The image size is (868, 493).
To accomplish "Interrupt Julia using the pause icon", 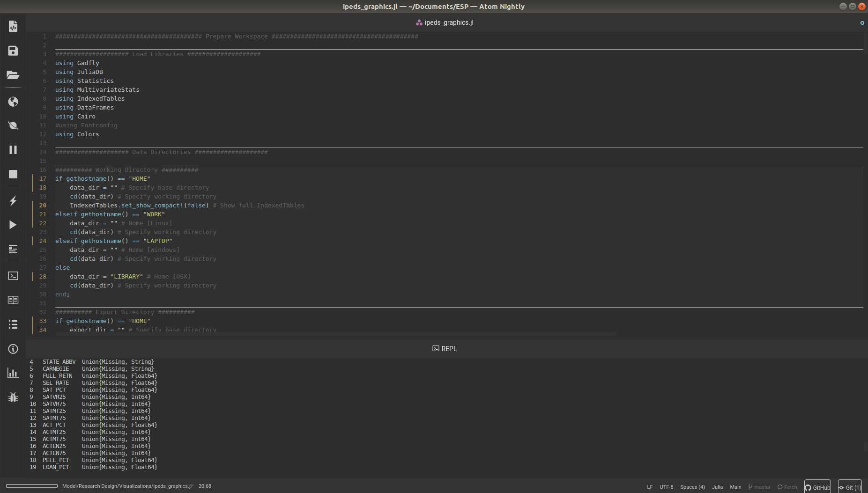I will [x=13, y=149].
